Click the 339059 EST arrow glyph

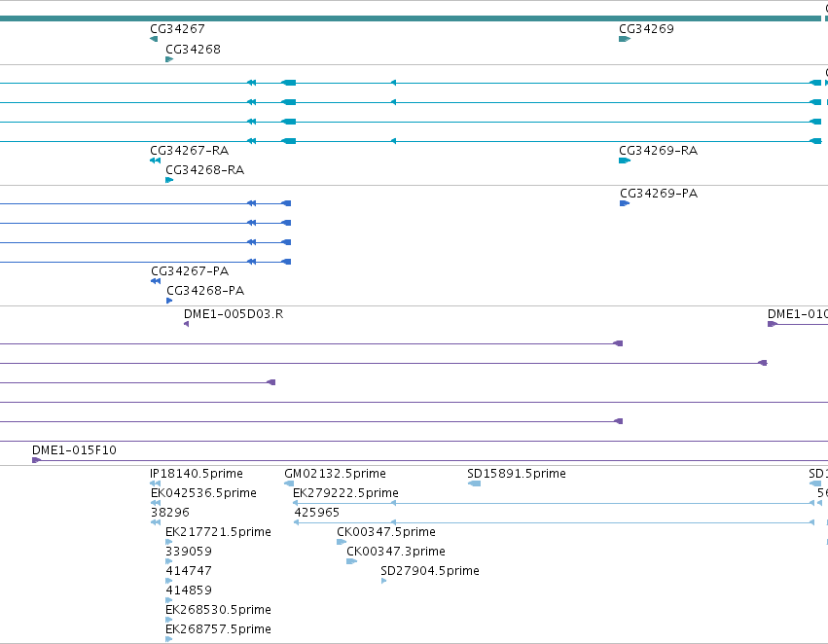click(169, 561)
